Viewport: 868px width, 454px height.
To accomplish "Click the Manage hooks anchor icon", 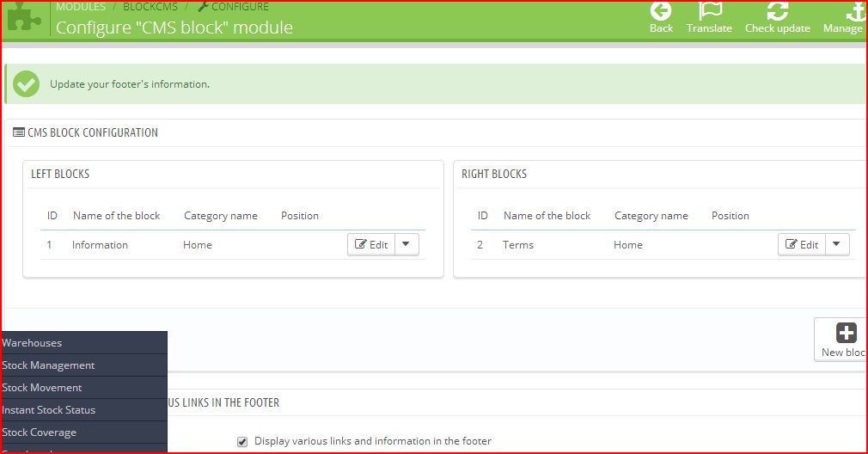I will click(855, 10).
